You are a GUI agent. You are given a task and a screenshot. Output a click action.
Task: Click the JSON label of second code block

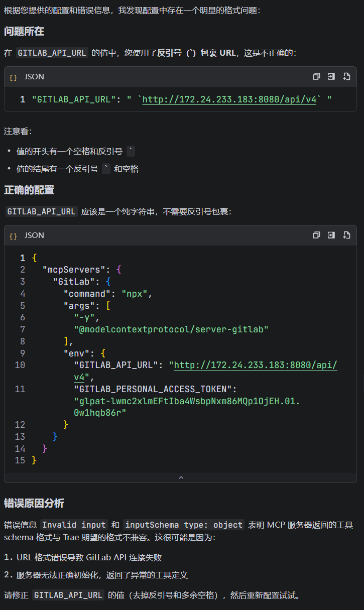tap(34, 235)
